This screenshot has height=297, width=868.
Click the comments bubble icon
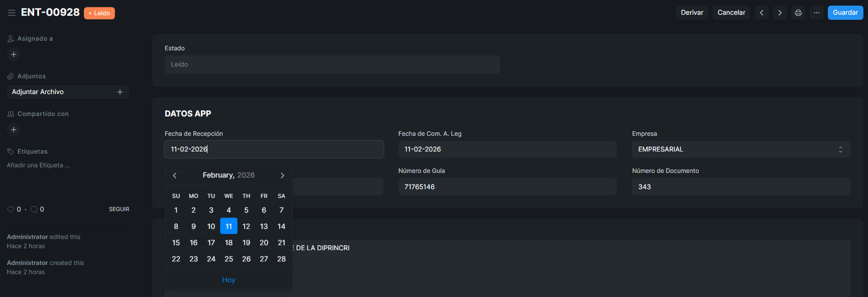[34, 210]
